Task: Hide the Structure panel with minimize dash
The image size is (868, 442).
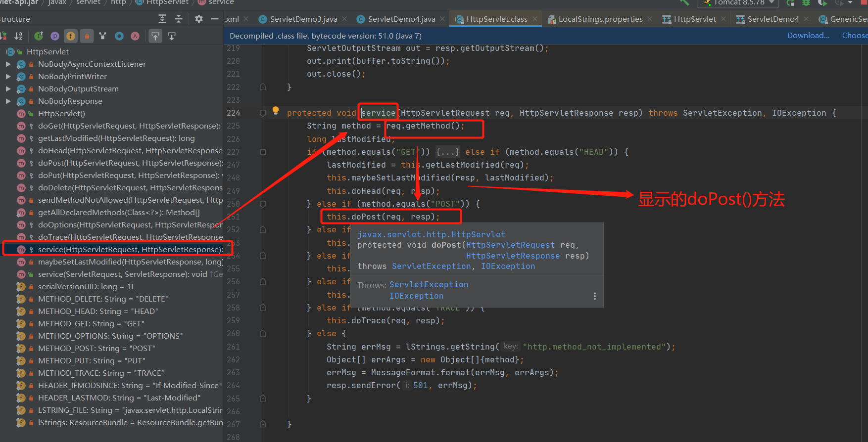Action: [215, 19]
